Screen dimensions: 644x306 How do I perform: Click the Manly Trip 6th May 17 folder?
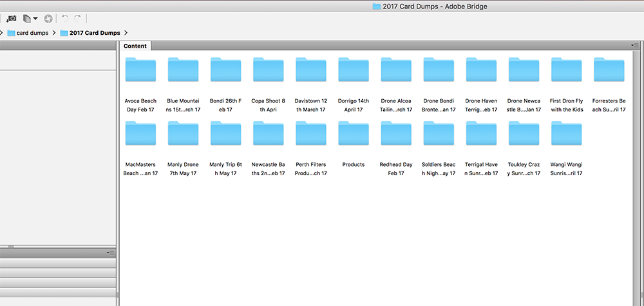(x=225, y=133)
